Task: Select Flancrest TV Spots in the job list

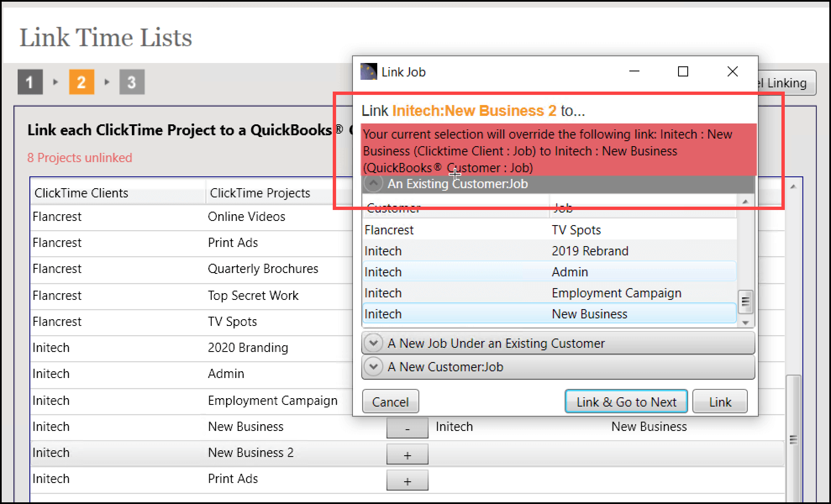Action: (x=549, y=230)
